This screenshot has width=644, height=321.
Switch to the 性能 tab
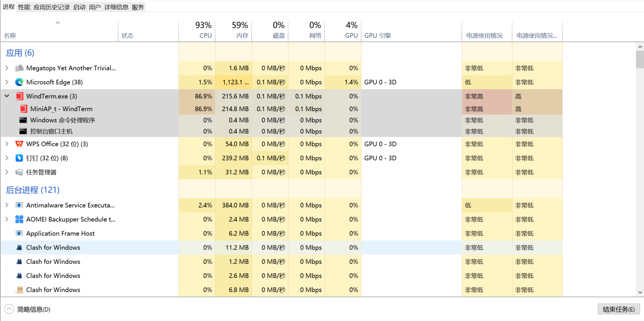(24, 7)
